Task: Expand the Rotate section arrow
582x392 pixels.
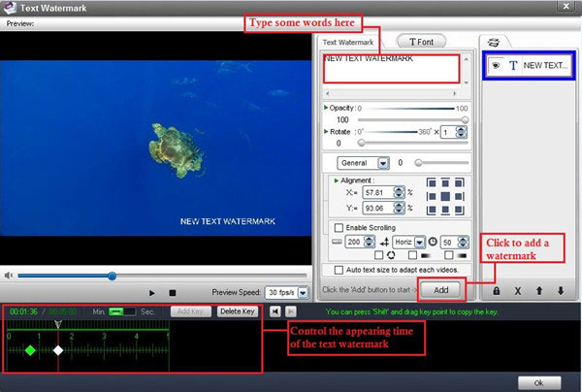Action: point(326,131)
